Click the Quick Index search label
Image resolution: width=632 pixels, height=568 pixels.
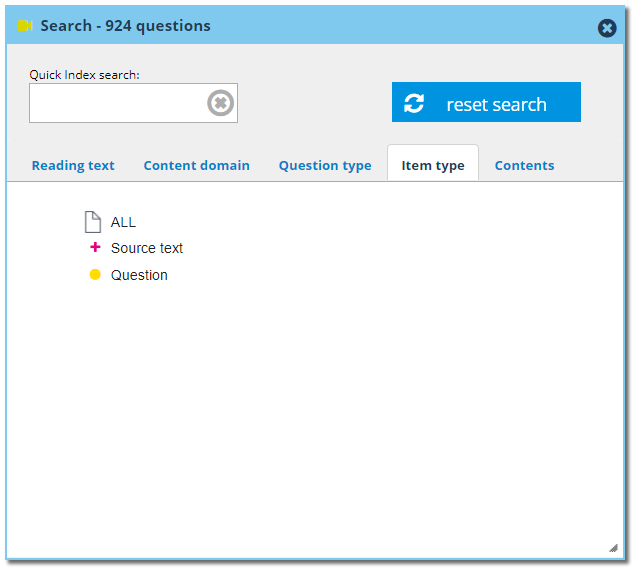pyautogui.click(x=84, y=75)
